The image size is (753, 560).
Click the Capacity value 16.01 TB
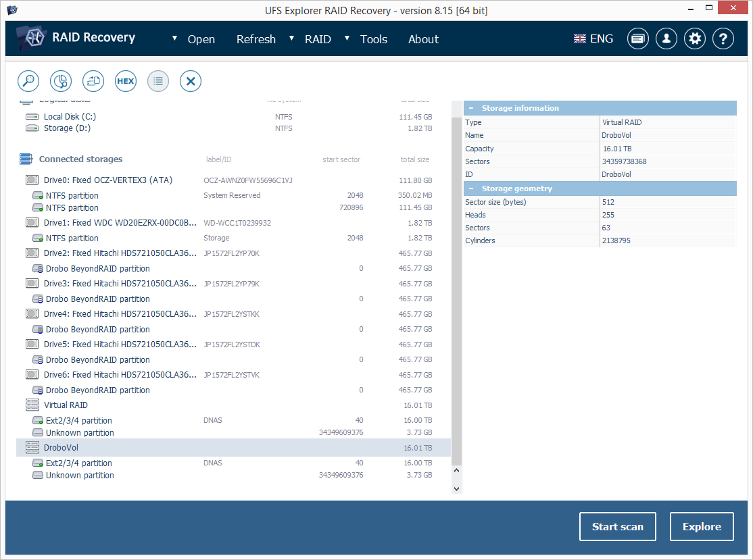(x=617, y=149)
